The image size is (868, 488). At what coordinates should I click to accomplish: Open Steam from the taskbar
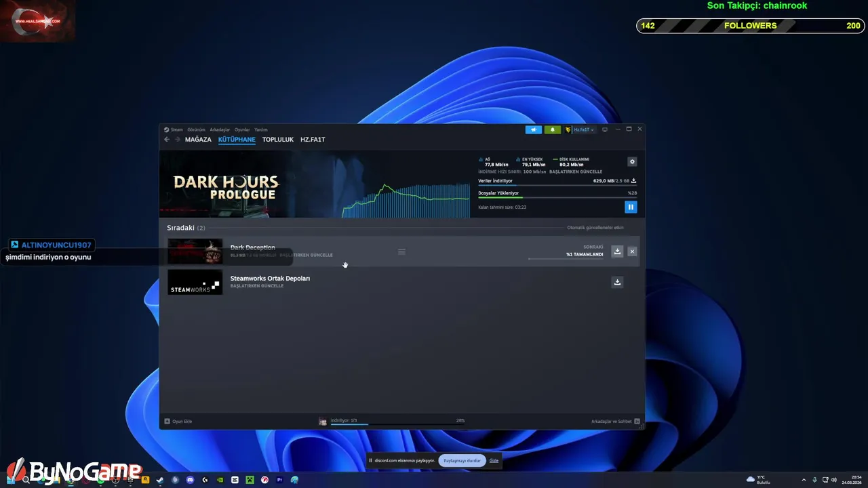tap(160, 480)
